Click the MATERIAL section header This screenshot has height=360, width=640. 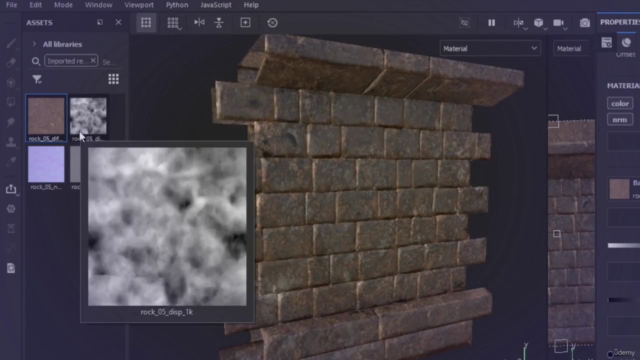[x=623, y=86]
